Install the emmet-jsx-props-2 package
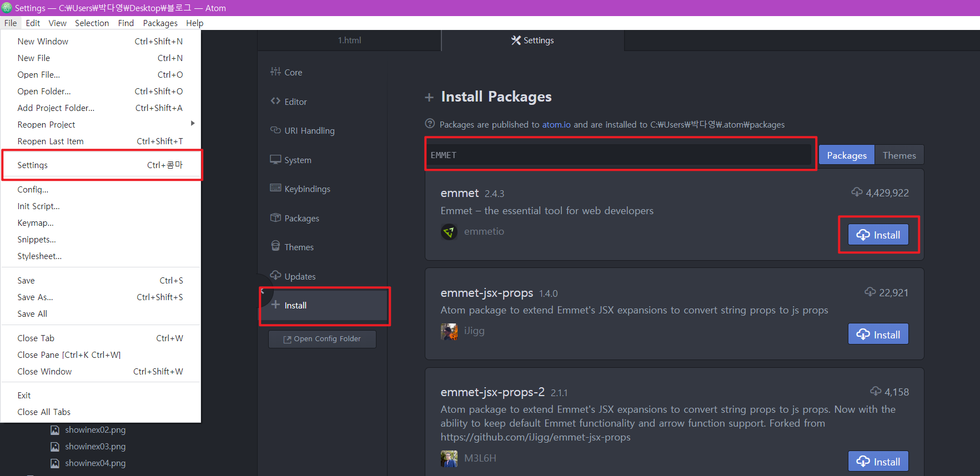980x476 pixels. tap(878, 462)
